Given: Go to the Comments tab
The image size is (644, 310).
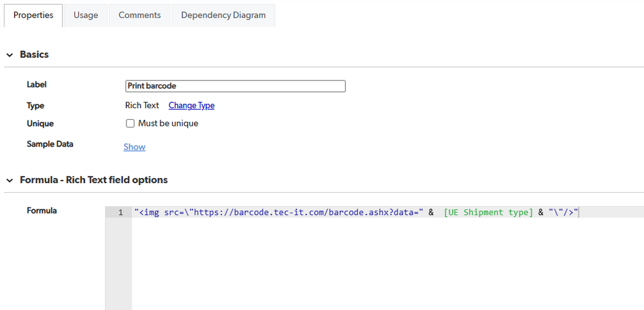Looking at the screenshot, I should pyautogui.click(x=139, y=15).
